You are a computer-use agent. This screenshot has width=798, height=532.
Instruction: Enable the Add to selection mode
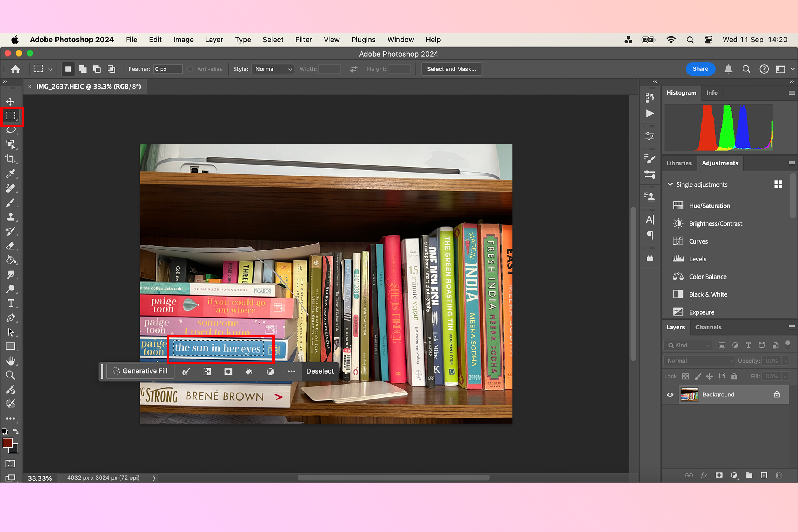pos(82,69)
